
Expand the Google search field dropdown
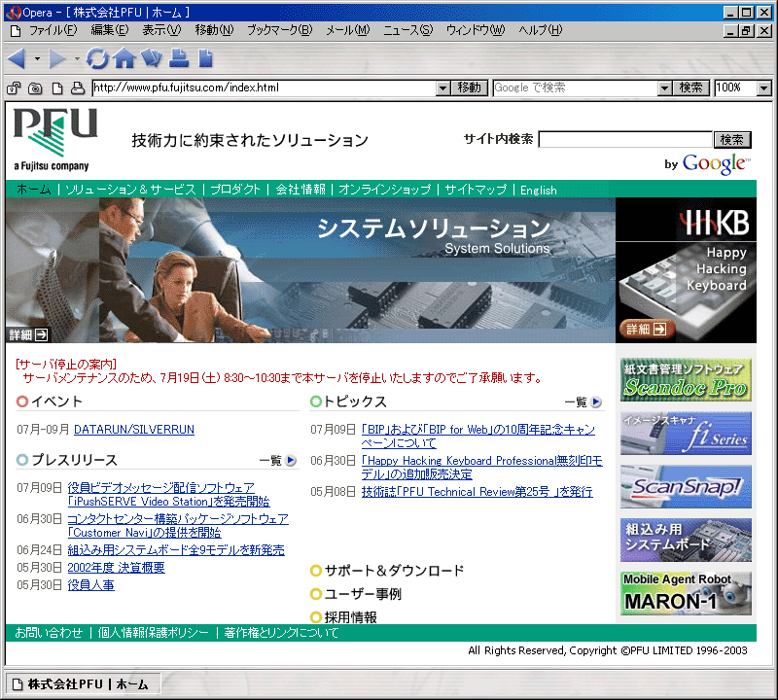click(664, 88)
